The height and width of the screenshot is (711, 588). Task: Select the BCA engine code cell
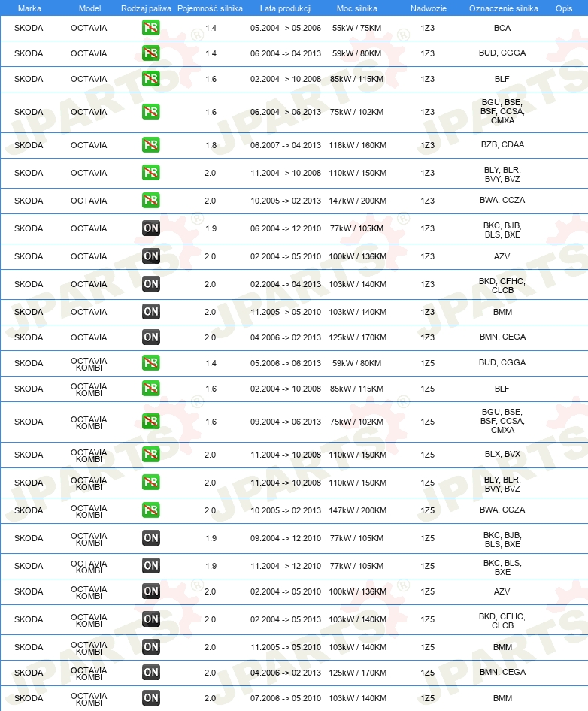click(x=502, y=28)
